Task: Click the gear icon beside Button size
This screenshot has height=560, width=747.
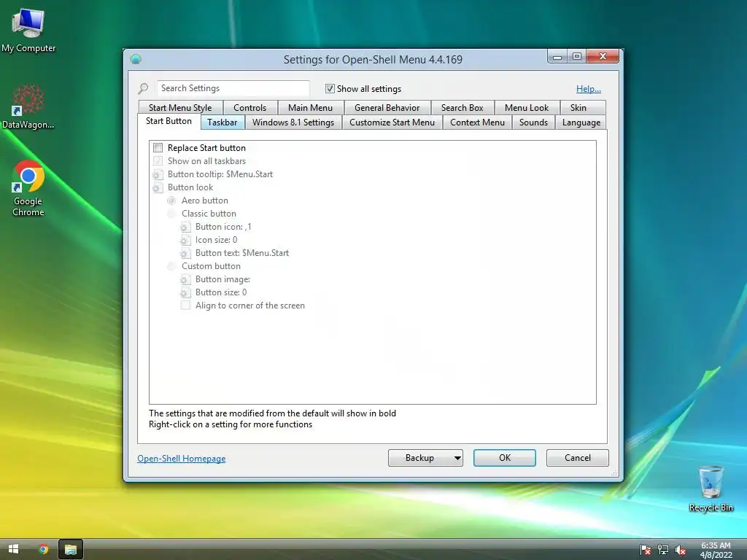Action: 185,292
